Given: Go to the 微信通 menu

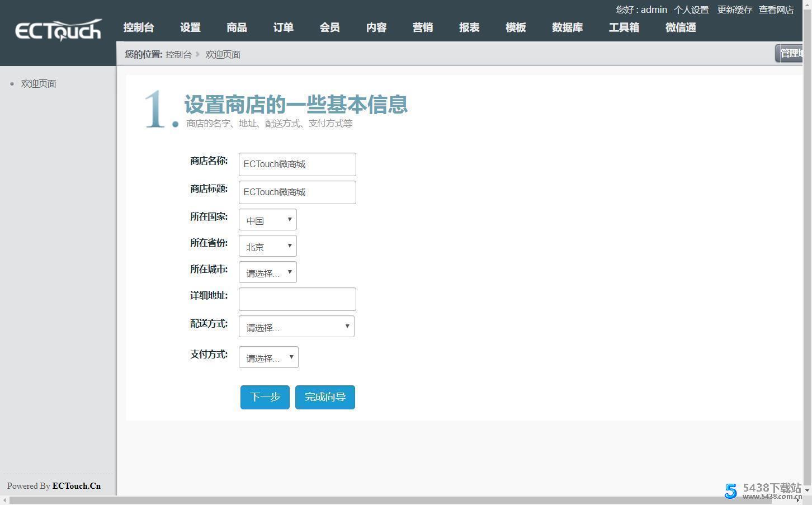Looking at the screenshot, I should pyautogui.click(x=681, y=27).
